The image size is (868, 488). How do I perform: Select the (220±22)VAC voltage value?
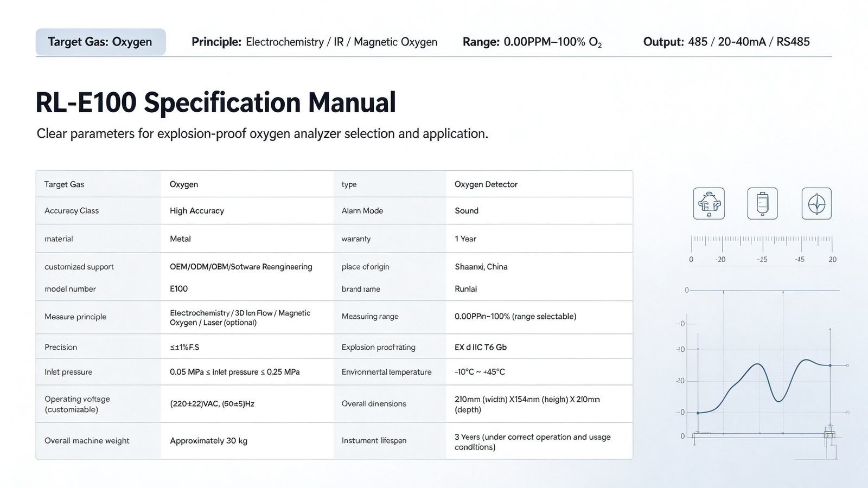tap(212, 404)
